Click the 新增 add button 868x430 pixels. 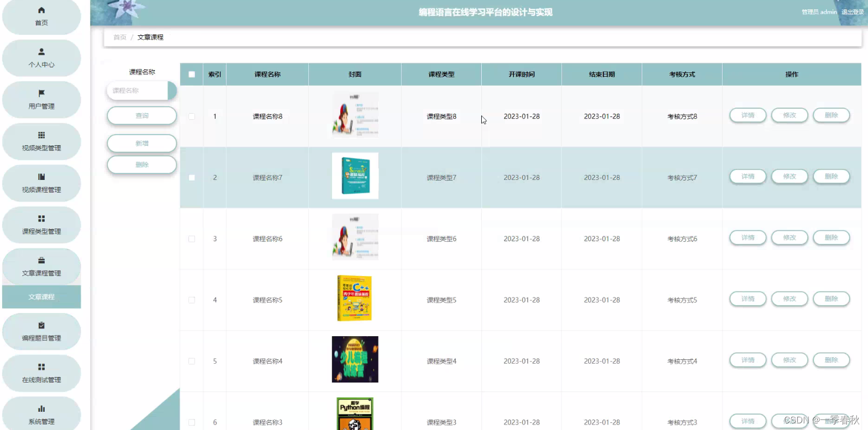pyautogui.click(x=142, y=143)
